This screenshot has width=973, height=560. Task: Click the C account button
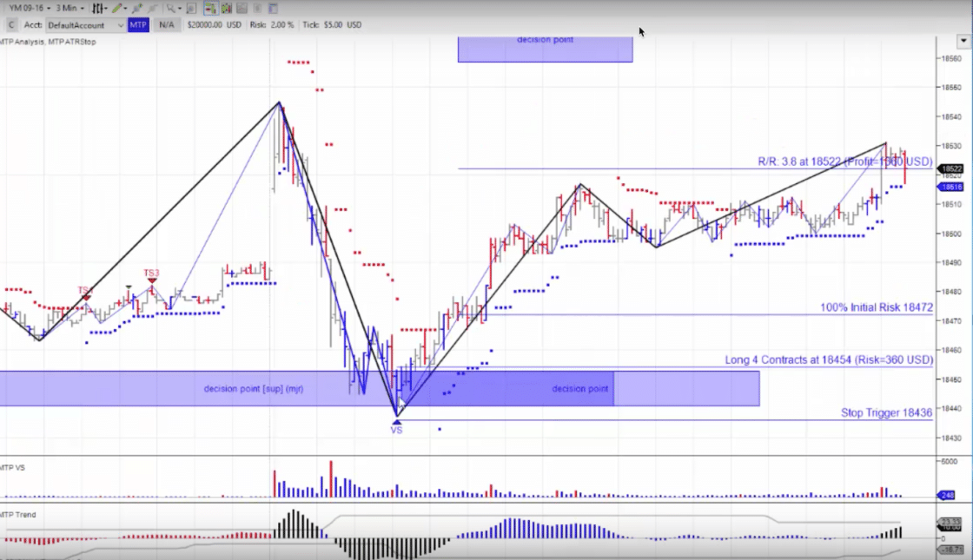pos(10,24)
